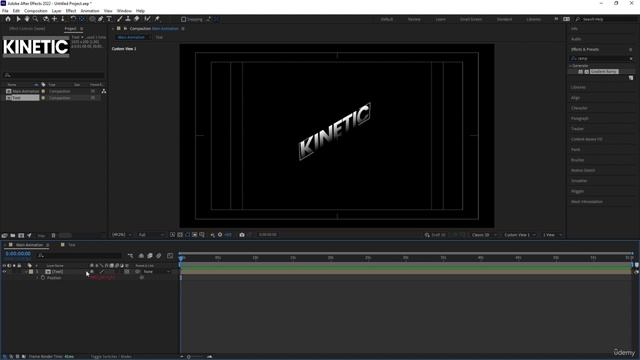Viewport: 640px width, 360px height.
Task: Click the orange label swatch of Main Animation
Action: 43,91
